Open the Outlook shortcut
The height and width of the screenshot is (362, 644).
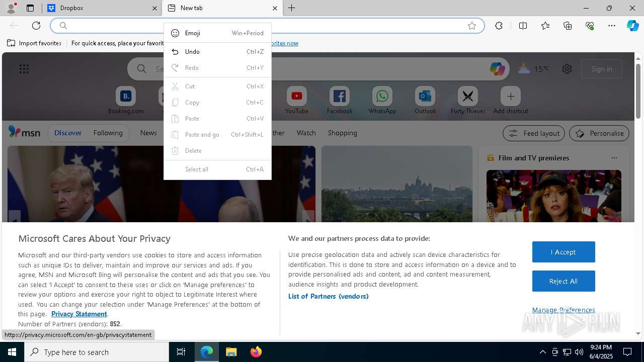pyautogui.click(x=425, y=101)
